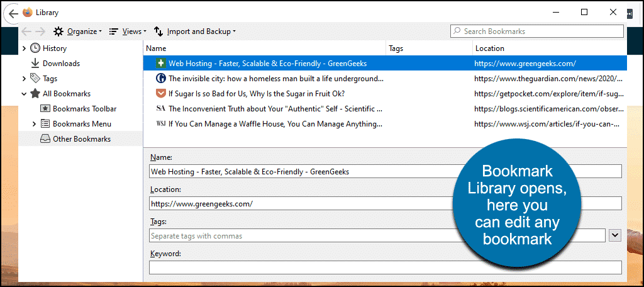Select History in the sidebar
This screenshot has height=287, width=644.
(x=54, y=48)
